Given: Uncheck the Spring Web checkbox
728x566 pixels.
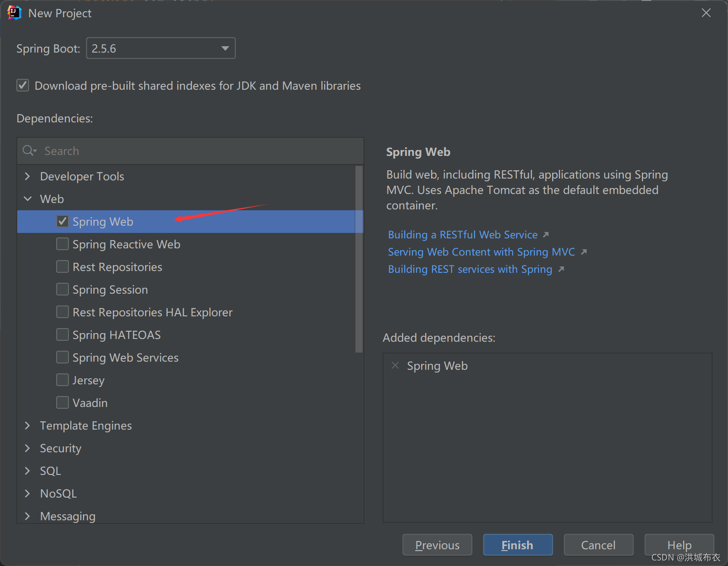Looking at the screenshot, I should [x=63, y=221].
